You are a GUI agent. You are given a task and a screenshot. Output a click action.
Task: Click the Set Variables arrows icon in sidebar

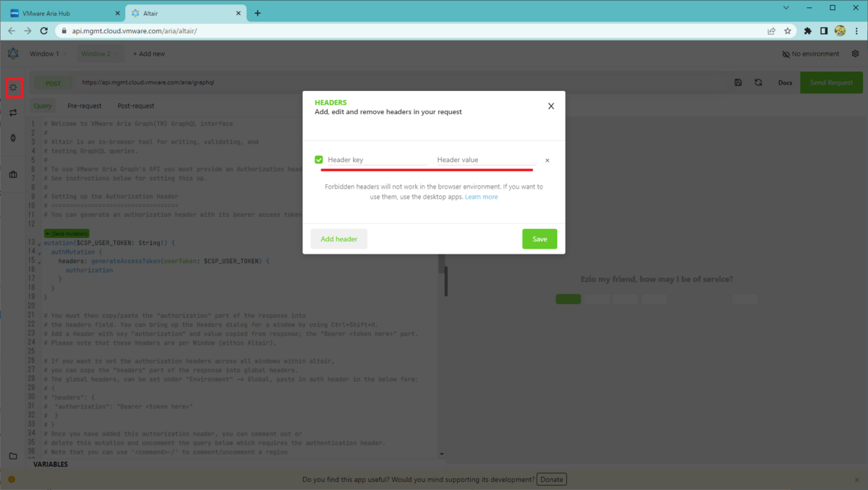click(x=13, y=113)
